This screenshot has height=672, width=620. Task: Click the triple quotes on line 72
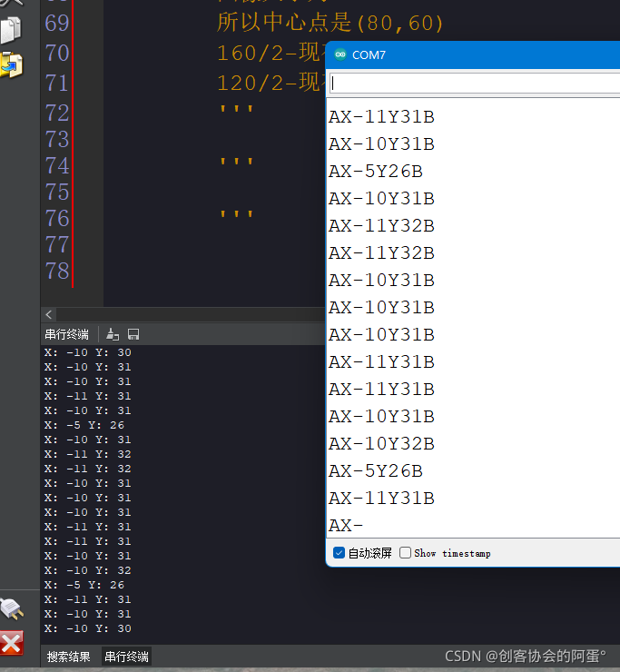pos(237,110)
